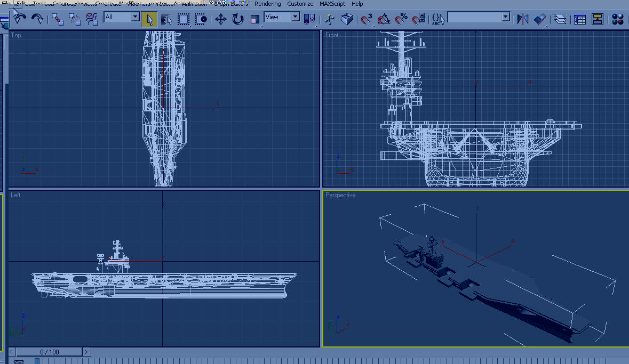Screen dimensions: 629x364
Task: Open the MAXScript menu
Action: click(332, 4)
